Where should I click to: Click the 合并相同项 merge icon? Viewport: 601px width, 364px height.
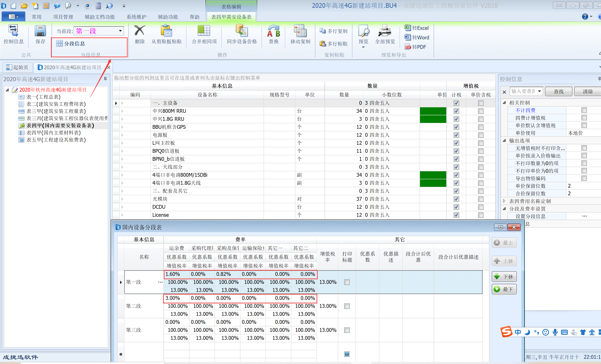[x=204, y=31]
